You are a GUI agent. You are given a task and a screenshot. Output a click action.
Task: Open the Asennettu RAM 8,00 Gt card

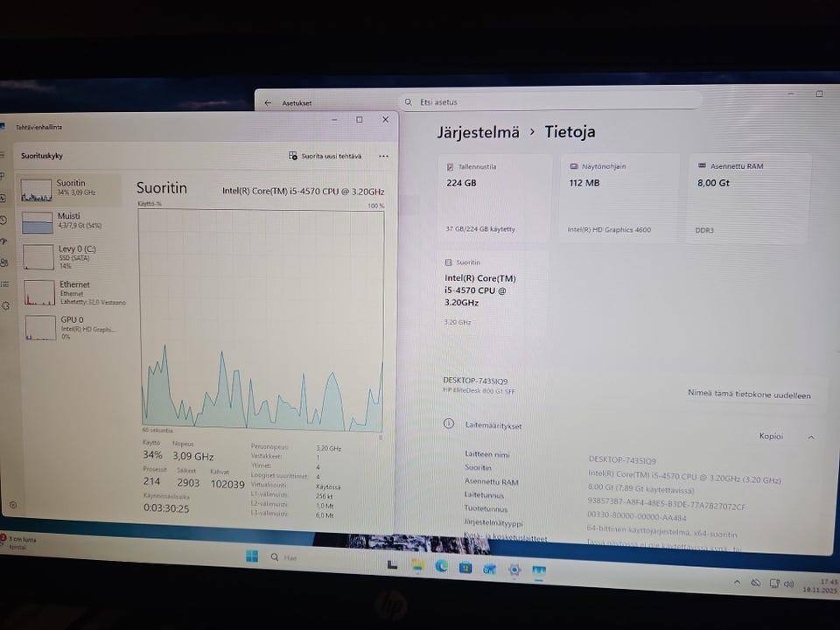coord(748,199)
